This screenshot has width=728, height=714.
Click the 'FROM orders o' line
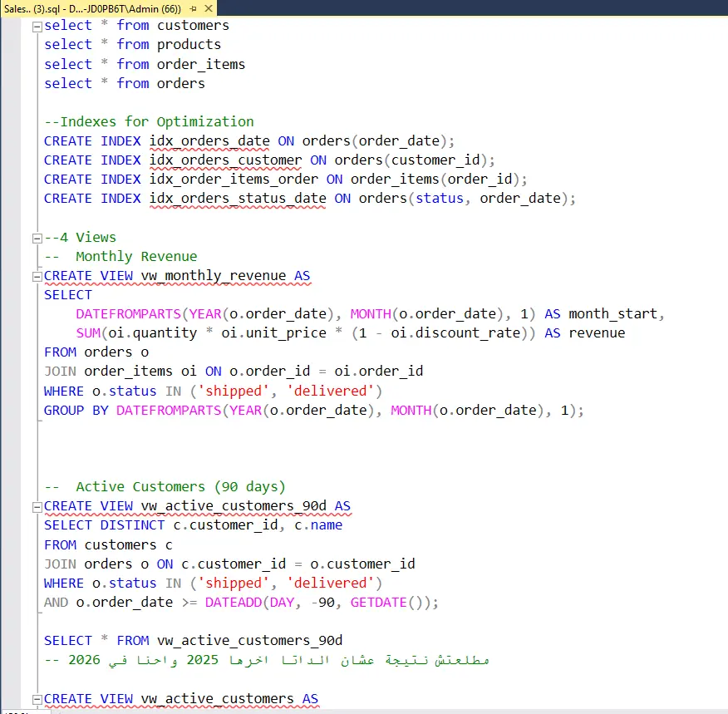pyautogui.click(x=96, y=352)
